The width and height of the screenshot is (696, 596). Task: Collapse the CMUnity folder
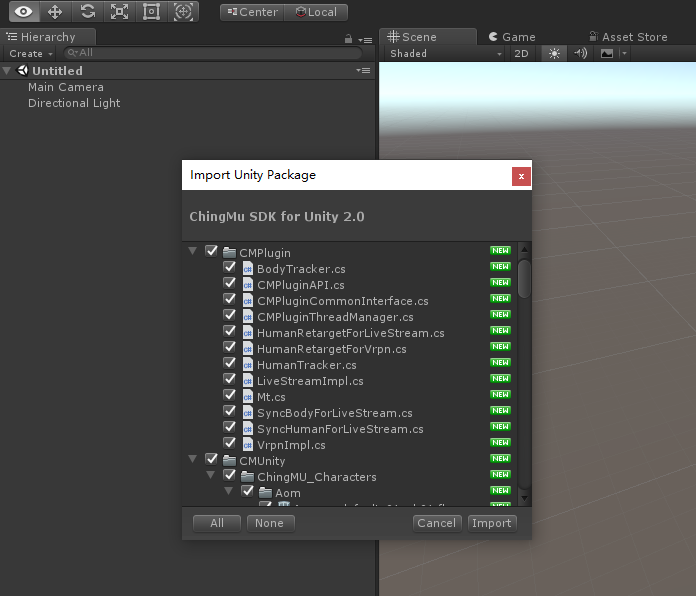coord(193,459)
